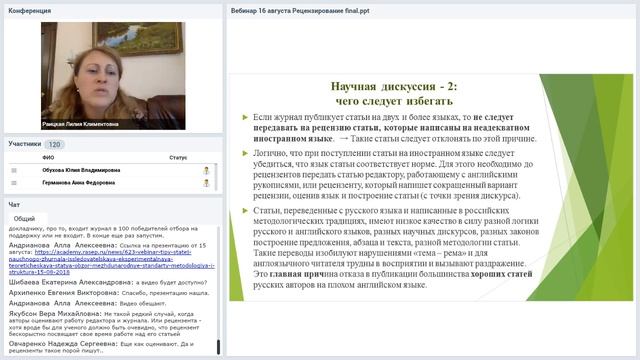Click the row handle beside Обухова Юлия Владимировна
Screen dimensions: 640x360
click(x=14, y=170)
